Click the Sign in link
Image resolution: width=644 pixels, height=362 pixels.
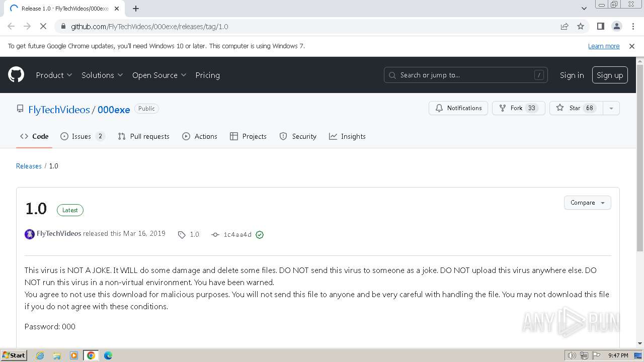pos(572,75)
